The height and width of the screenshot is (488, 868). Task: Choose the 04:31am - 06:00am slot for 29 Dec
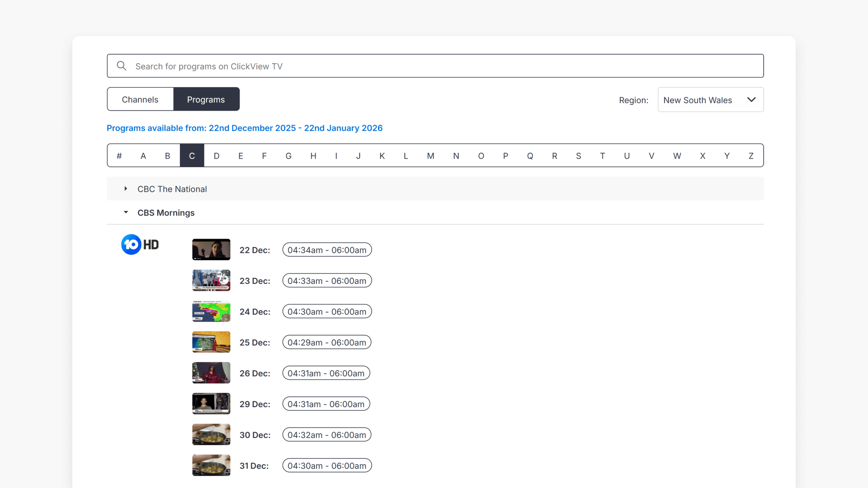tap(325, 404)
